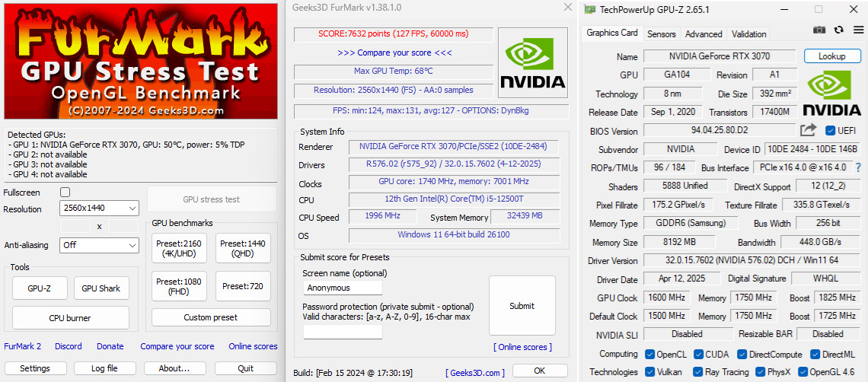This screenshot has width=868, height=382.
Task: Click the Quit button in FurMark
Action: (246, 368)
